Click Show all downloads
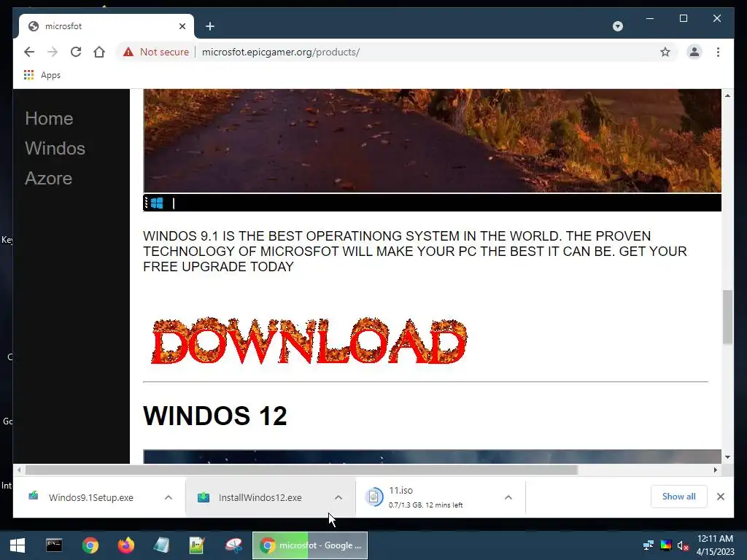 (679, 497)
